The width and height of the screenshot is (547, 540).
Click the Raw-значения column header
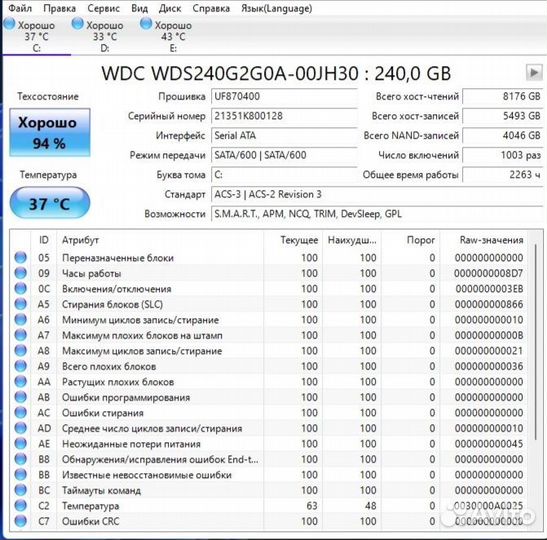484,240
